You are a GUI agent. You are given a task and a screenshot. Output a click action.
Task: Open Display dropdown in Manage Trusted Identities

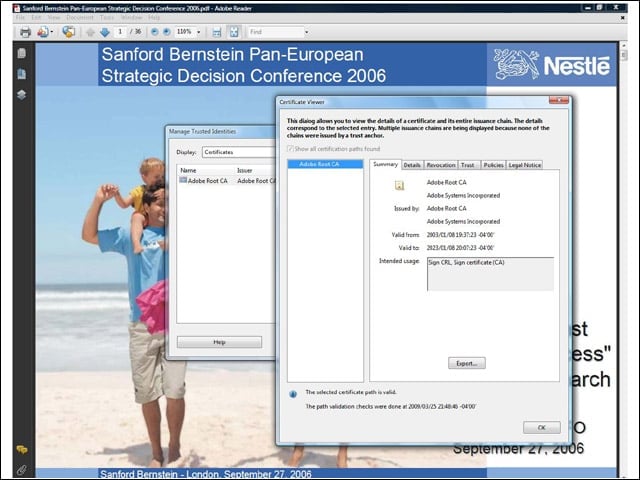239,152
